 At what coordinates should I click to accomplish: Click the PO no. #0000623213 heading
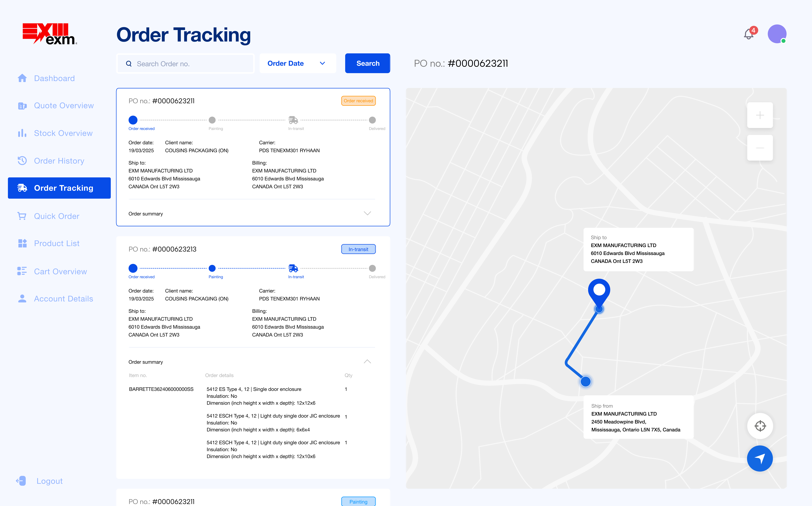click(x=162, y=249)
